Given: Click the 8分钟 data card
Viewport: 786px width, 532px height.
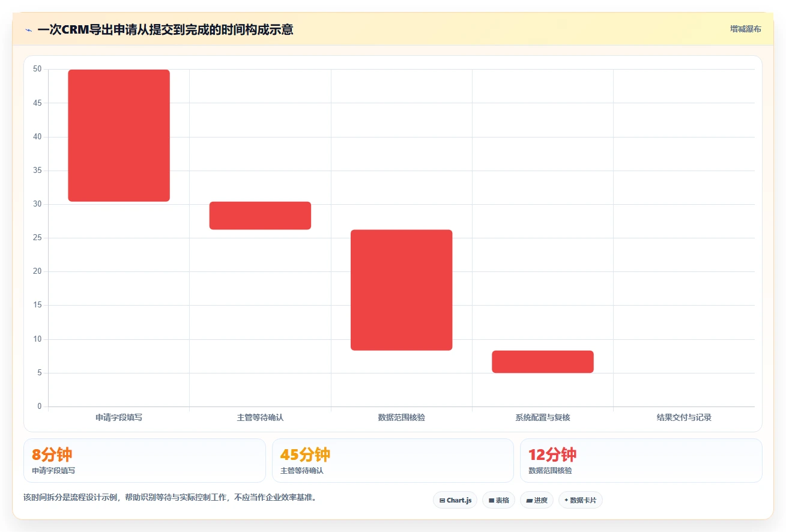Looking at the screenshot, I should coord(144,461).
